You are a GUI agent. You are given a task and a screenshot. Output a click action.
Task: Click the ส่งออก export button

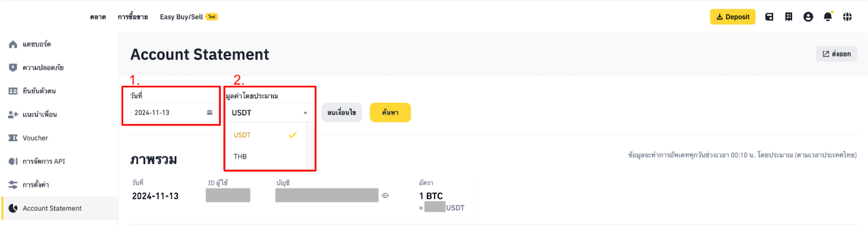tap(837, 54)
